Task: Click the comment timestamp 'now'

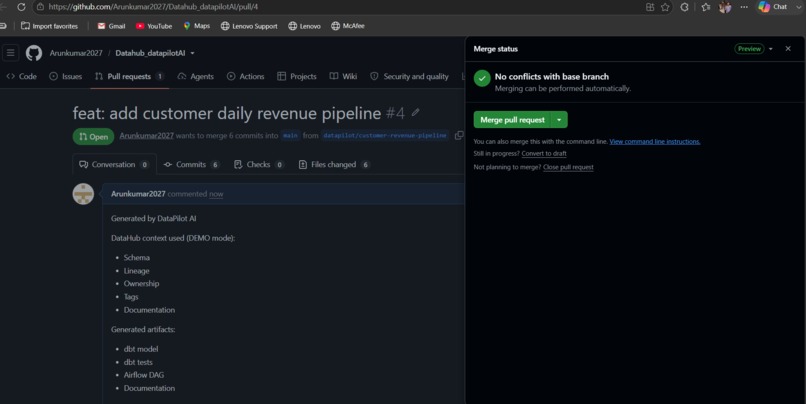Action: (216, 194)
